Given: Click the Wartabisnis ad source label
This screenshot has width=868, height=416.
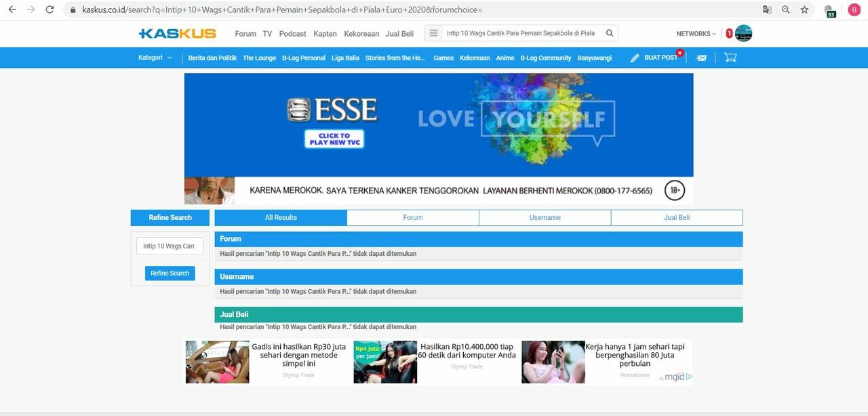Looking at the screenshot, I should (635, 375).
